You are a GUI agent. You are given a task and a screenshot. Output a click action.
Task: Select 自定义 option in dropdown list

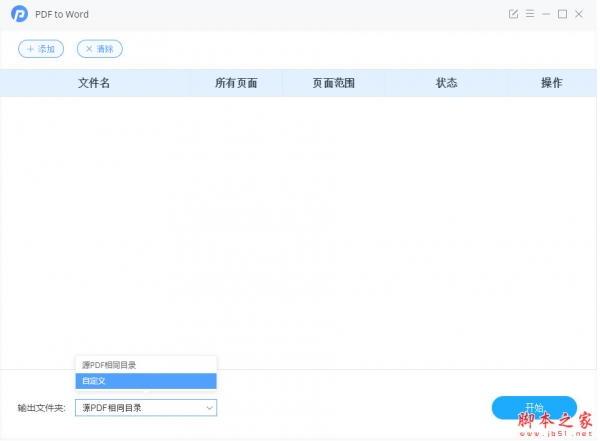146,381
